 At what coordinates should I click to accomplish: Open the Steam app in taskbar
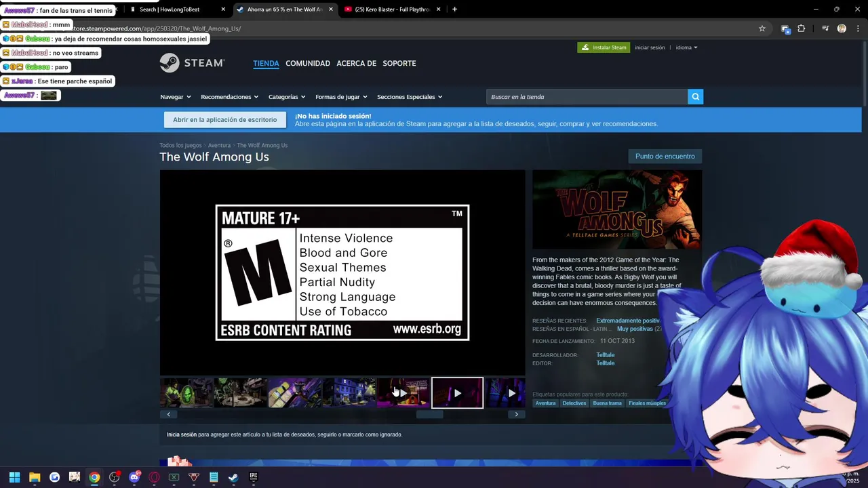[x=233, y=477]
